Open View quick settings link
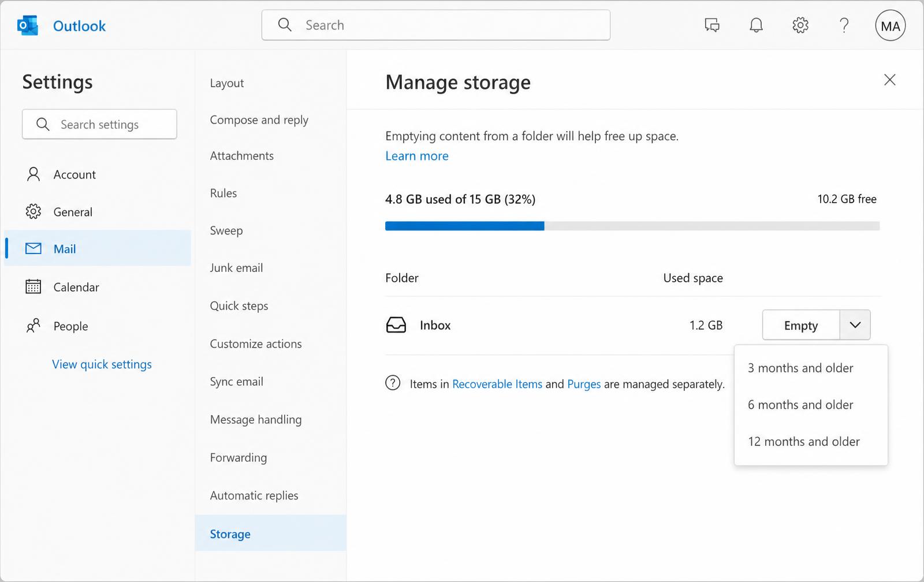This screenshot has width=924, height=582. coord(102,364)
